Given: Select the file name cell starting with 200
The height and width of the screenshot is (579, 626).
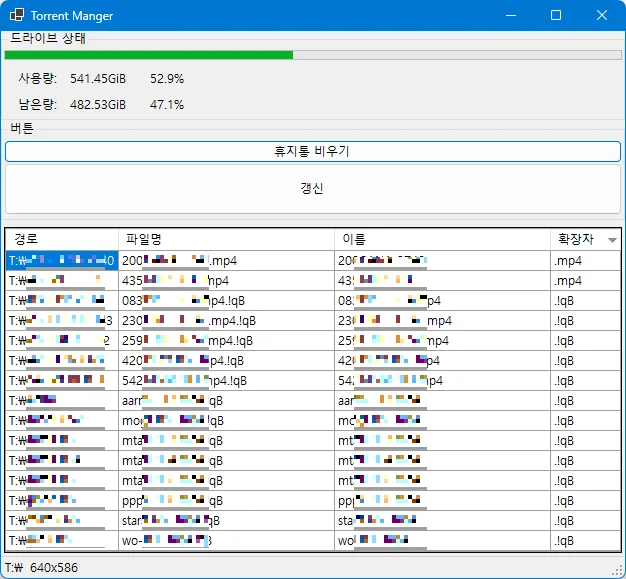Looking at the screenshot, I should [x=226, y=261].
